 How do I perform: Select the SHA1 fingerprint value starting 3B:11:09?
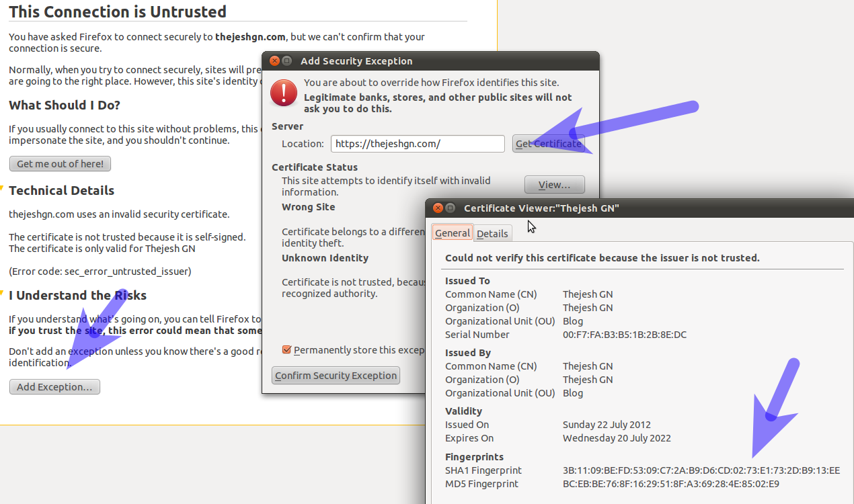701,470
